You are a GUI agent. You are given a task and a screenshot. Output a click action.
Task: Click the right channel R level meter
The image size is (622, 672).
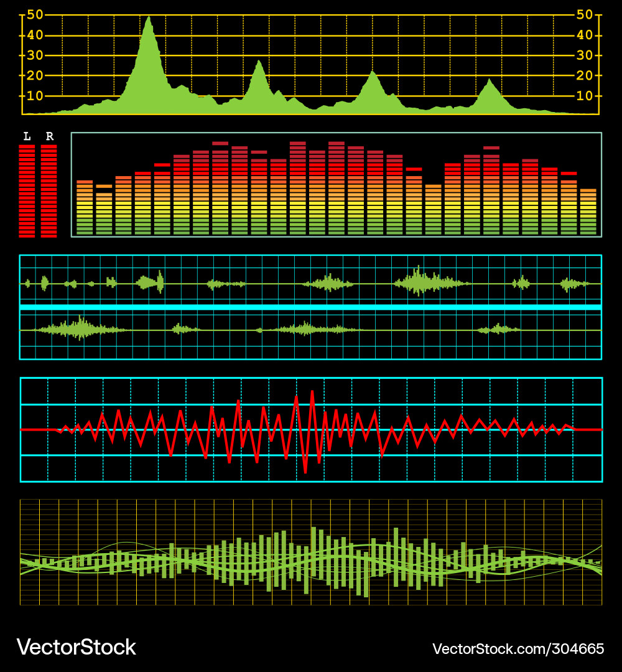pos(49,190)
